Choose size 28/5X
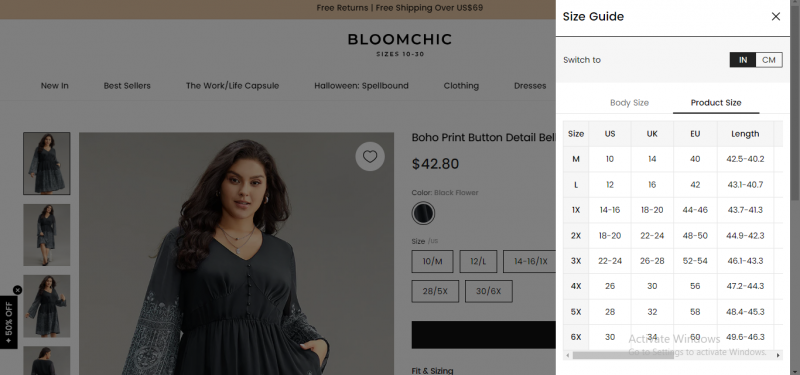The image size is (800, 375). tap(435, 291)
